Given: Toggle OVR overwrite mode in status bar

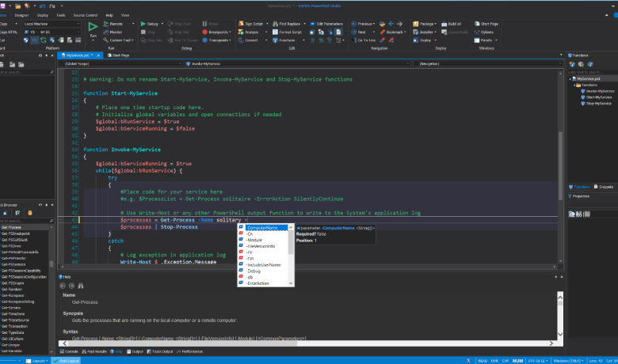Looking at the screenshot, I should click(494, 361).
